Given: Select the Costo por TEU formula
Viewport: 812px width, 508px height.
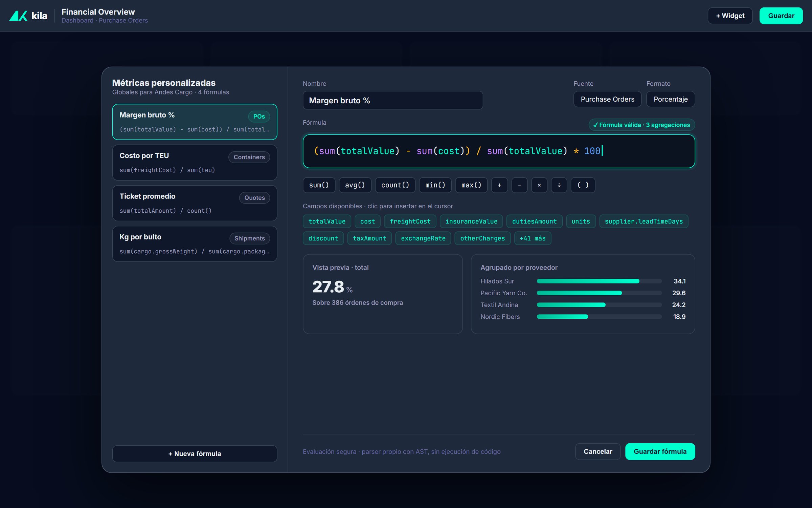Looking at the screenshot, I should click(195, 163).
